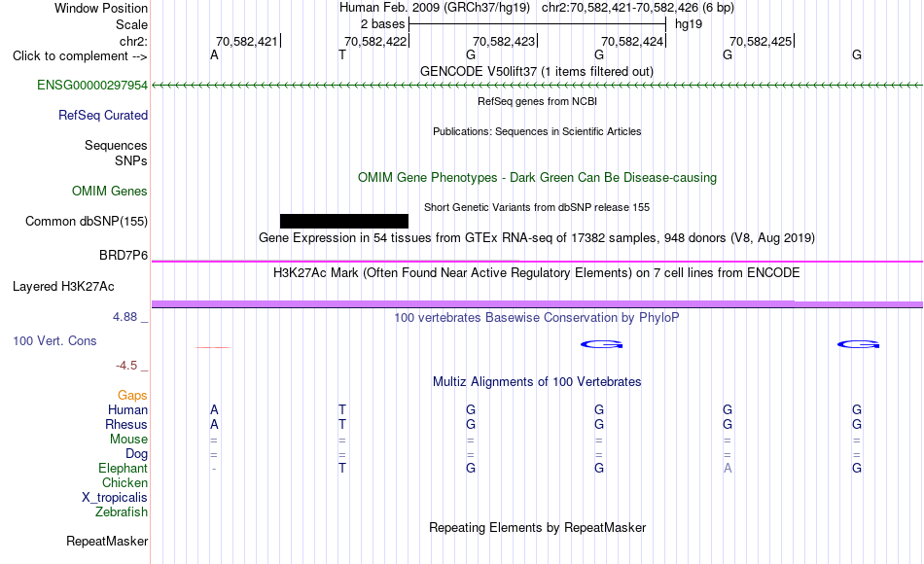Click the Zebrafish alignment row label
924x564 pixels.
(122, 512)
